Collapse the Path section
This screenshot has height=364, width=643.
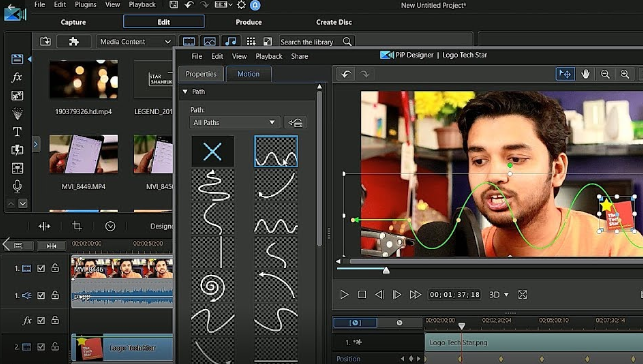click(x=185, y=92)
